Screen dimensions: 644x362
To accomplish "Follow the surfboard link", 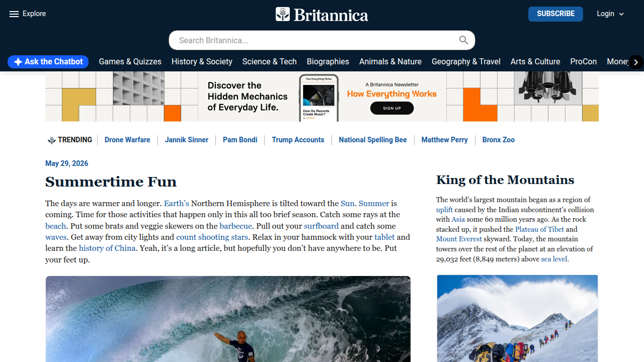I will point(321,226).
